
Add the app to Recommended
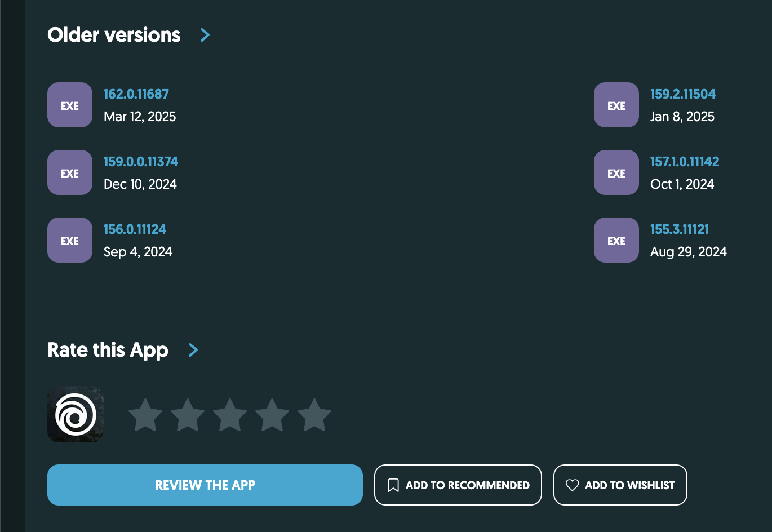458,485
